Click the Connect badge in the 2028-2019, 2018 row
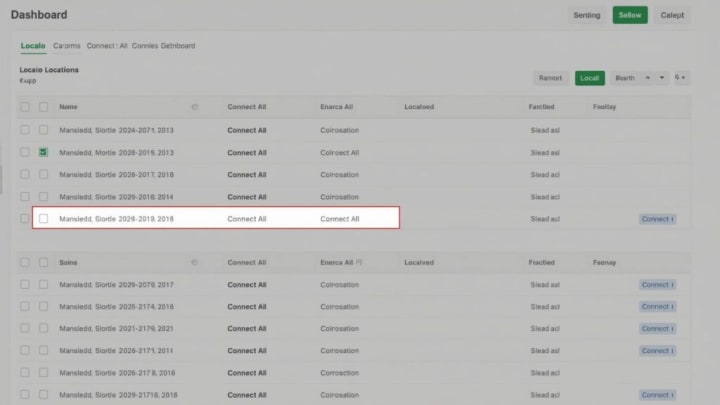Screen dimensions: 720x405 pyautogui.click(x=658, y=219)
